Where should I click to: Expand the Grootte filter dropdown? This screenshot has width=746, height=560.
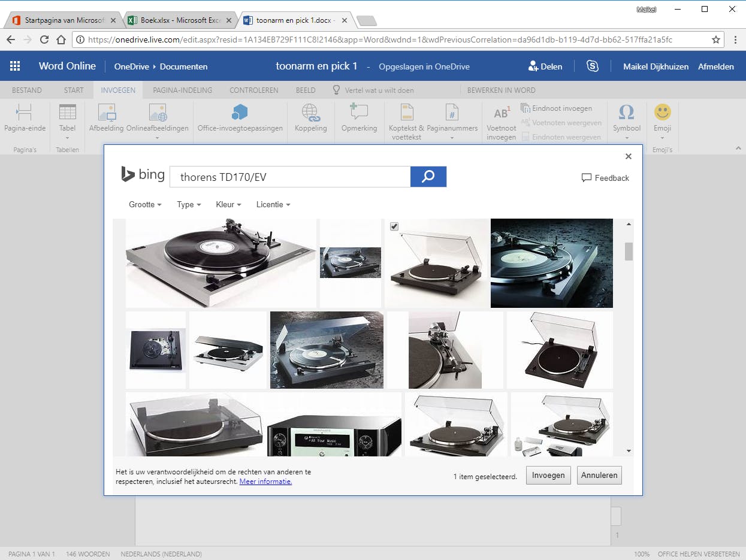145,204
